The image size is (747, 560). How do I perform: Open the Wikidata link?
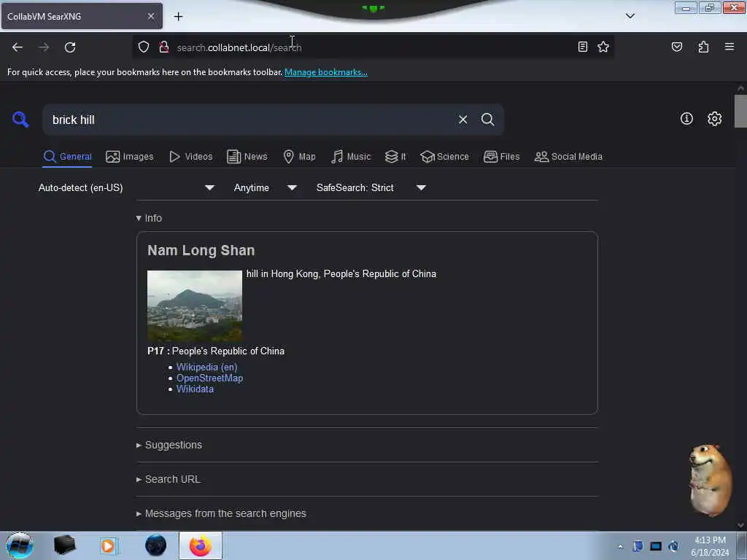195,389
